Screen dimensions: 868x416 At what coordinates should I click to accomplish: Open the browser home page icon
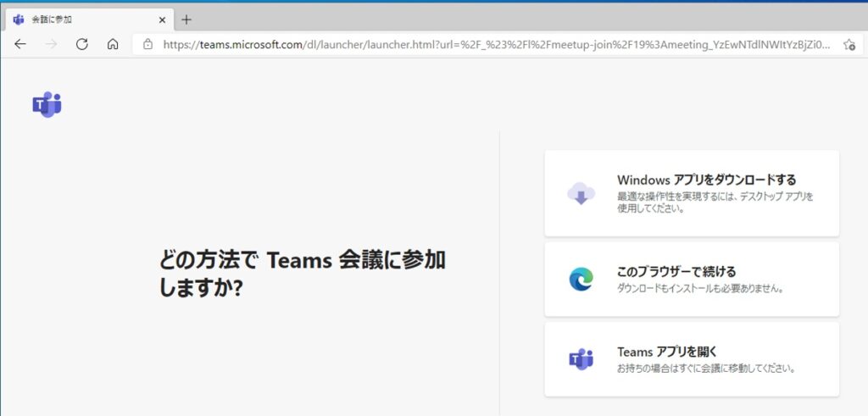click(113, 44)
